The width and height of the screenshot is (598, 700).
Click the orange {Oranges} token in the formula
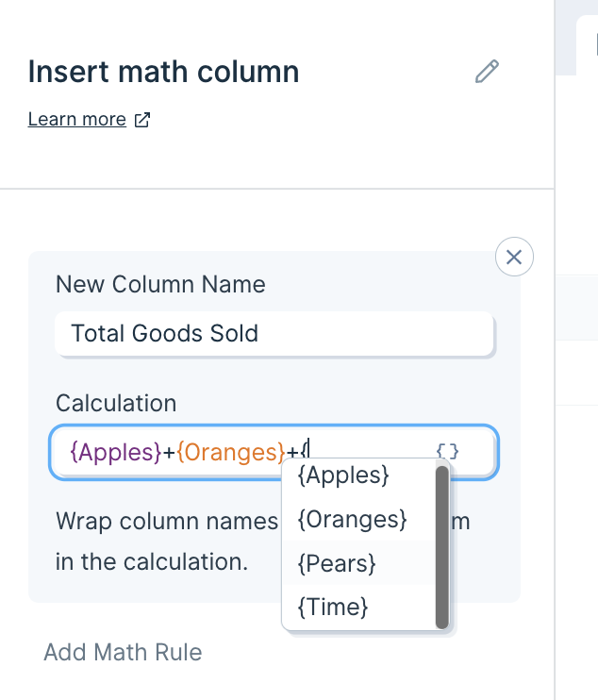tap(231, 452)
